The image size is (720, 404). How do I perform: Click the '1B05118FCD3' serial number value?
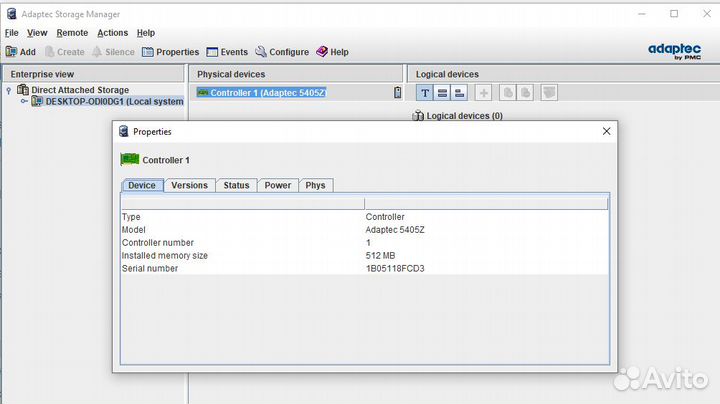click(395, 268)
